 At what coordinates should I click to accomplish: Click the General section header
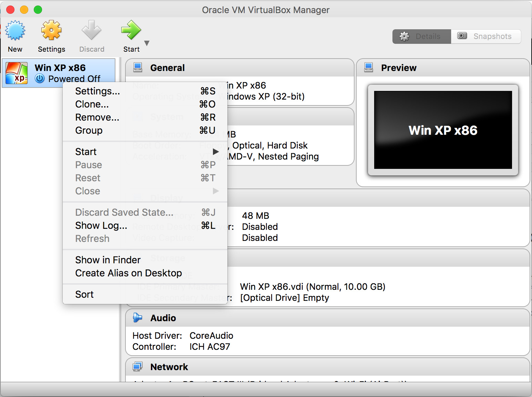pyautogui.click(x=240, y=68)
